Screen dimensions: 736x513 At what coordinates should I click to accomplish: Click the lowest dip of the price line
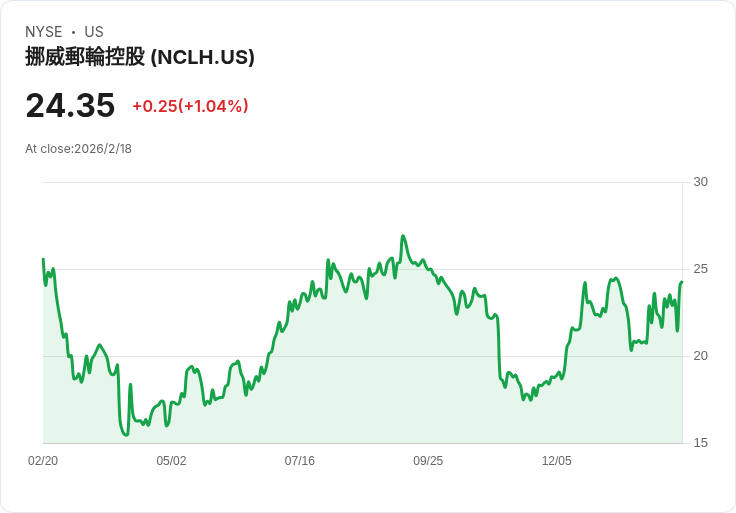[126, 435]
